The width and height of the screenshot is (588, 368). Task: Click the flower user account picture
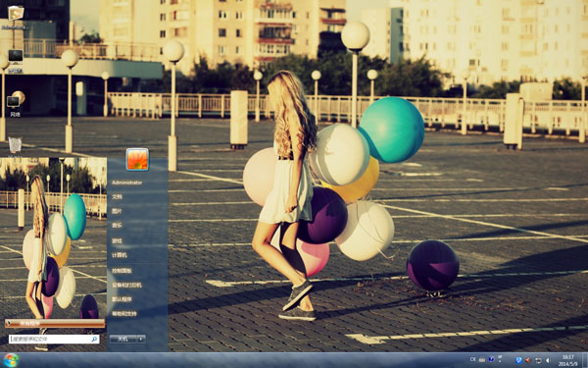click(137, 159)
